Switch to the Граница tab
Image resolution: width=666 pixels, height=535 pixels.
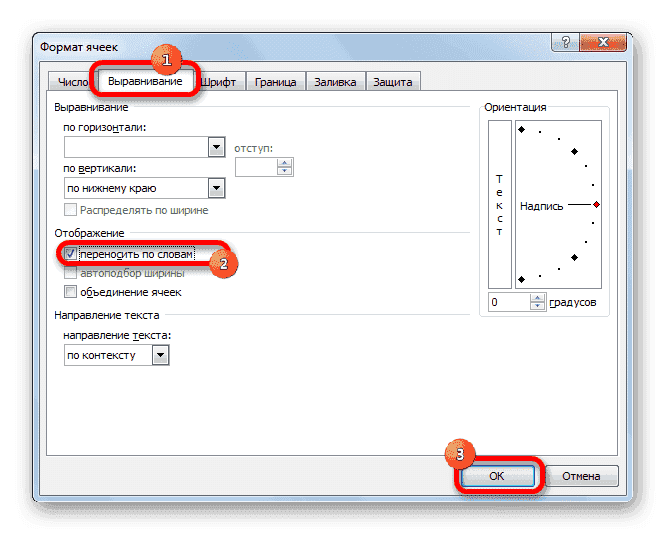(275, 82)
